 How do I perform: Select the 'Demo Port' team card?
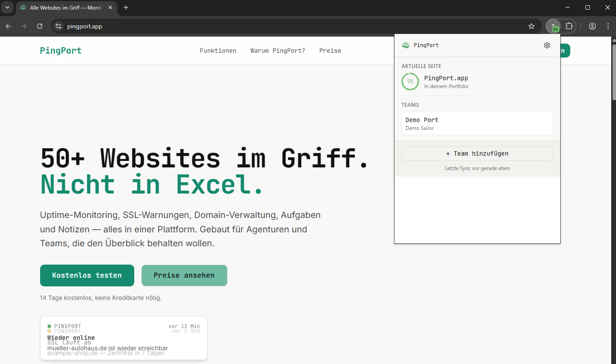pos(477,123)
